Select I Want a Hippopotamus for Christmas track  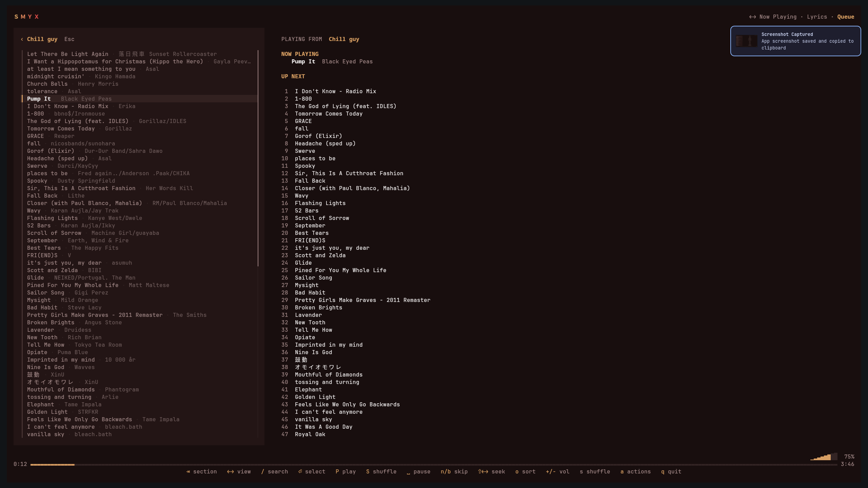pos(140,62)
